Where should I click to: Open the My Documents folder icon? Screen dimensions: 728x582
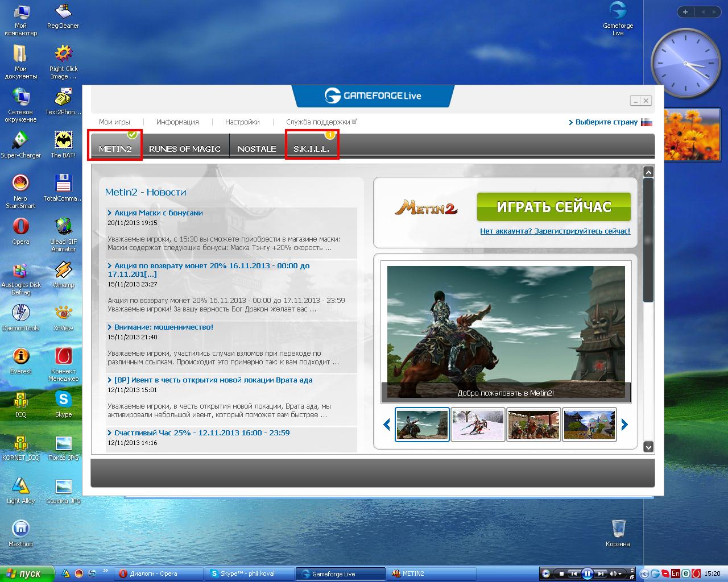pos(20,63)
